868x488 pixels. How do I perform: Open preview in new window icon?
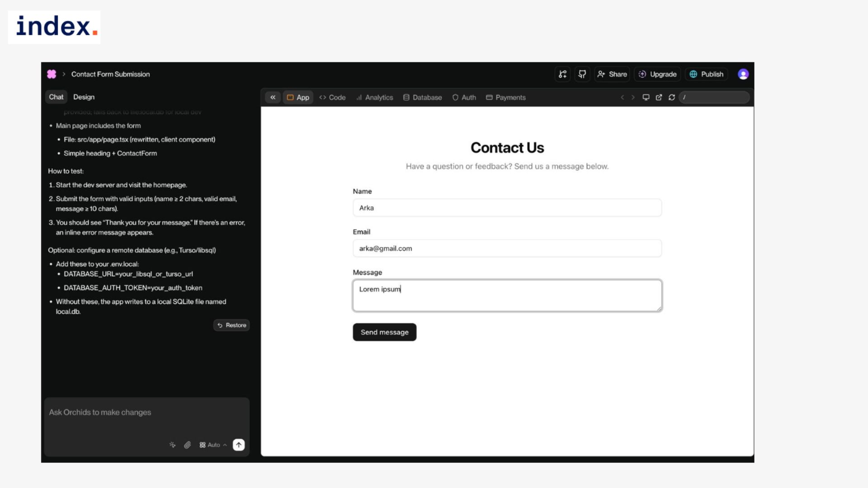click(x=659, y=97)
